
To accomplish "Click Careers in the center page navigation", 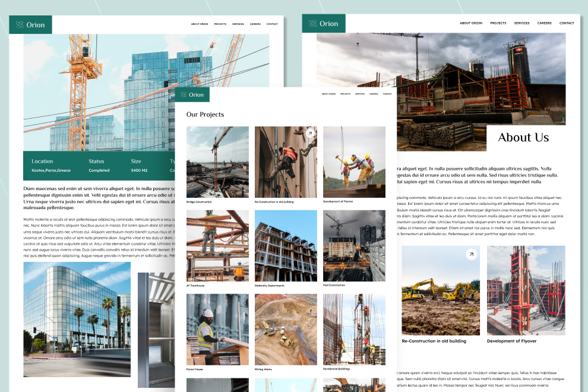I will pyautogui.click(x=374, y=94).
